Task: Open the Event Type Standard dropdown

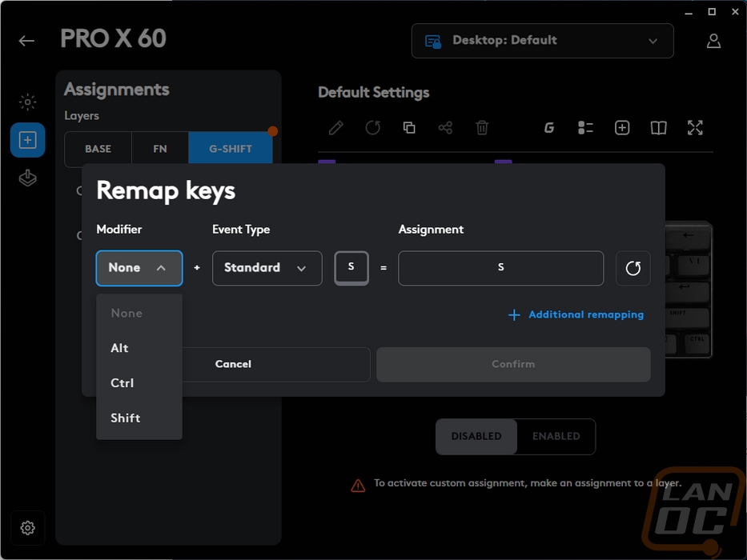Action: pos(267,268)
